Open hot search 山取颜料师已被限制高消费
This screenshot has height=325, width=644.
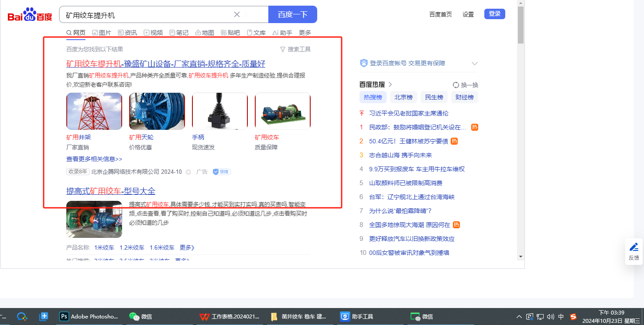(406, 183)
